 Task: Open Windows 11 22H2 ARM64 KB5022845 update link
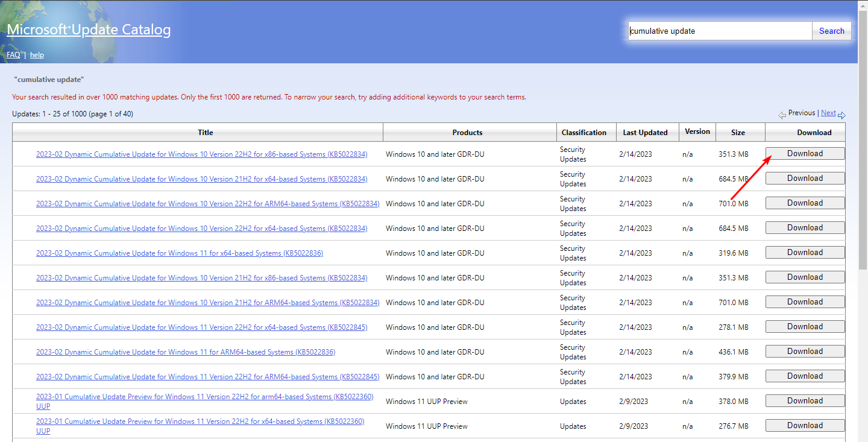point(208,377)
